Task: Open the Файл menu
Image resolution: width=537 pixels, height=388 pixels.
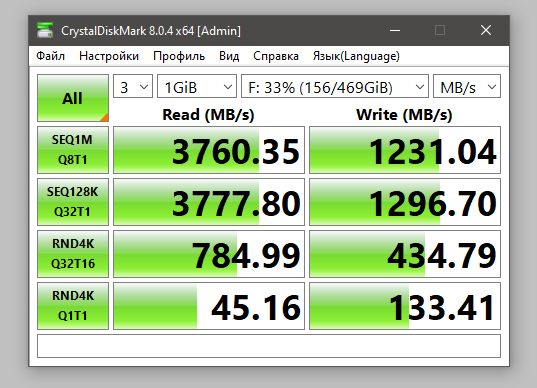Action: point(51,56)
